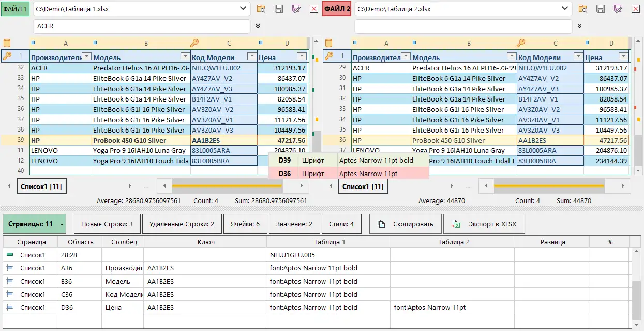Viewport: 644px width, 331px height.
Task: Filter by Новые Строки: 3
Action: click(x=107, y=224)
